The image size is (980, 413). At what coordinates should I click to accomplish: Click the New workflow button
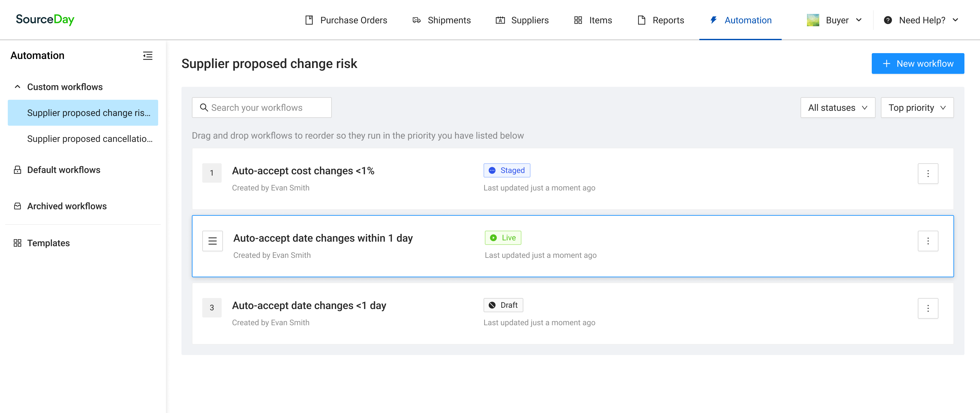917,63
